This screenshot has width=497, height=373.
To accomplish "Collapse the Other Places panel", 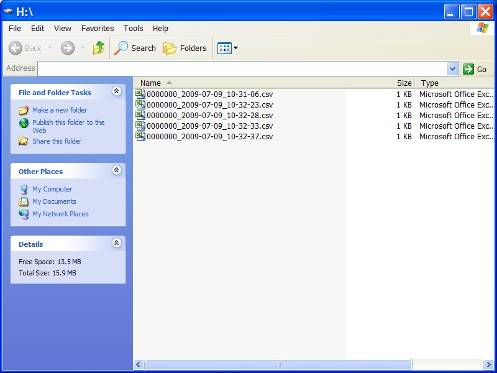I will pos(116,170).
